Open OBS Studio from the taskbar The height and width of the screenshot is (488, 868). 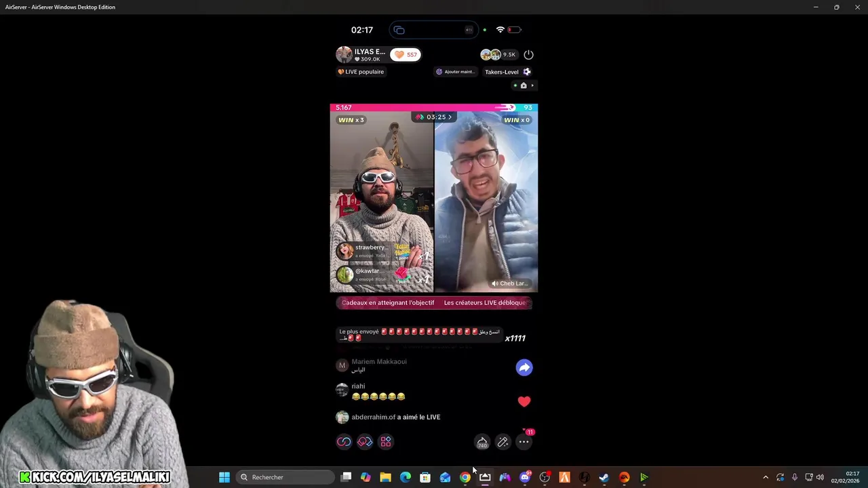[x=545, y=477]
